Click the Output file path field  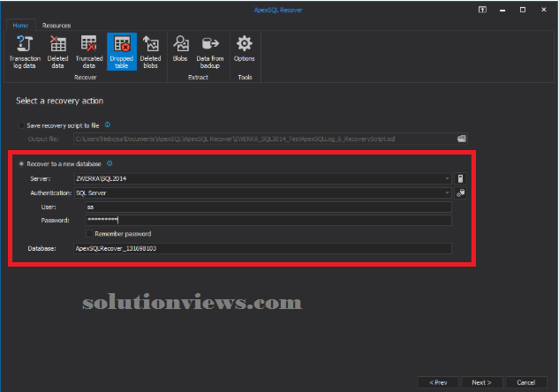[x=265, y=139]
